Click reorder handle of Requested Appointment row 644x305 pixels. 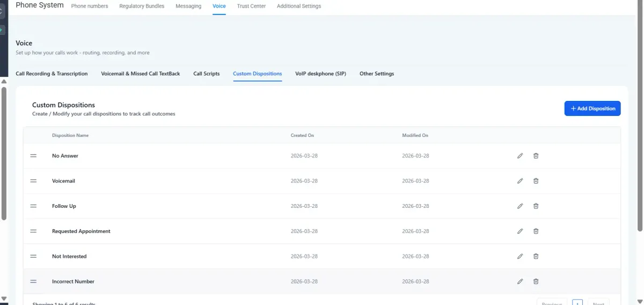pyautogui.click(x=33, y=231)
